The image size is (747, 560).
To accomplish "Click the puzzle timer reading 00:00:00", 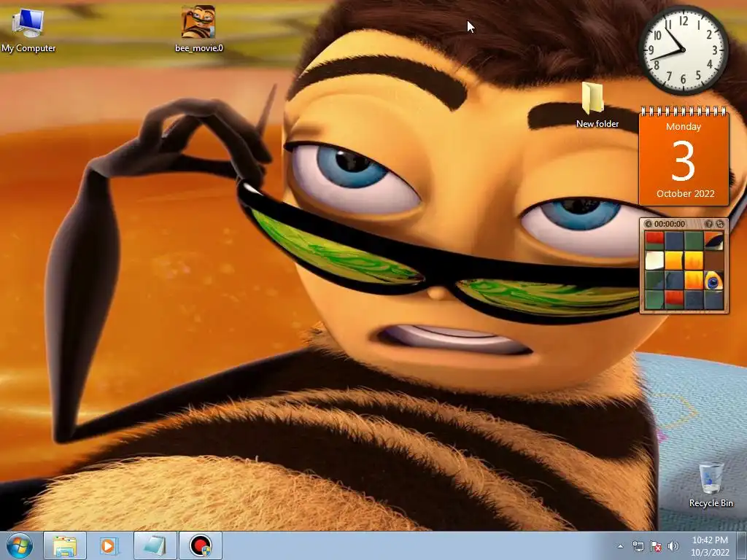I will point(670,224).
